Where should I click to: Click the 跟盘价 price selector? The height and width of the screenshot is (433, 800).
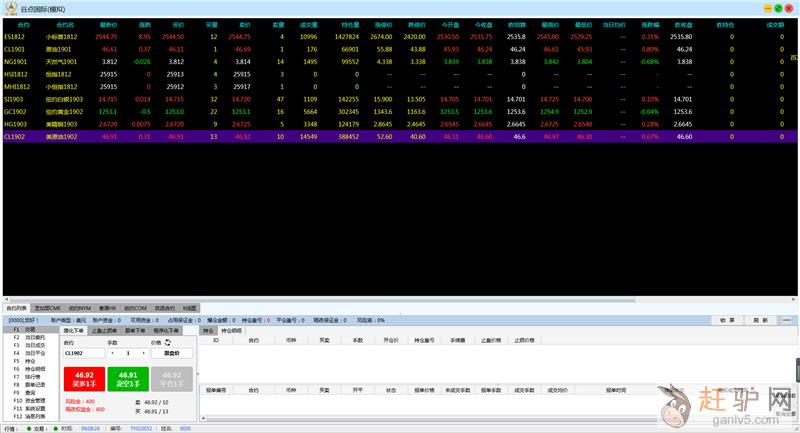(172, 353)
